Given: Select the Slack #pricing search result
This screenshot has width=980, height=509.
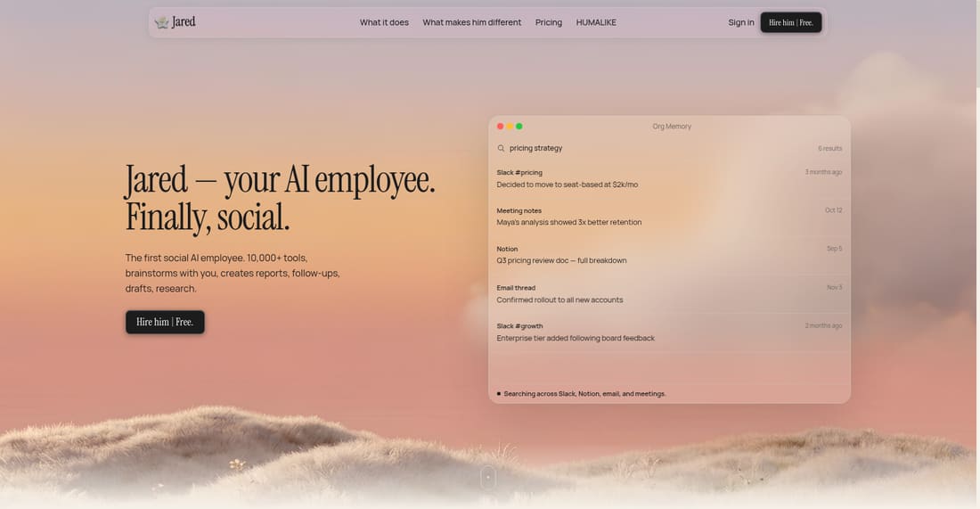Looking at the screenshot, I should click(669, 179).
